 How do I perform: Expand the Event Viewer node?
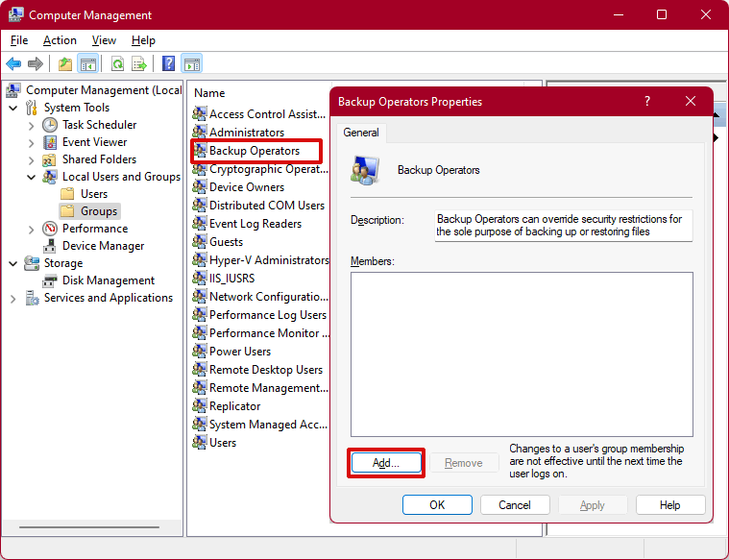point(31,143)
